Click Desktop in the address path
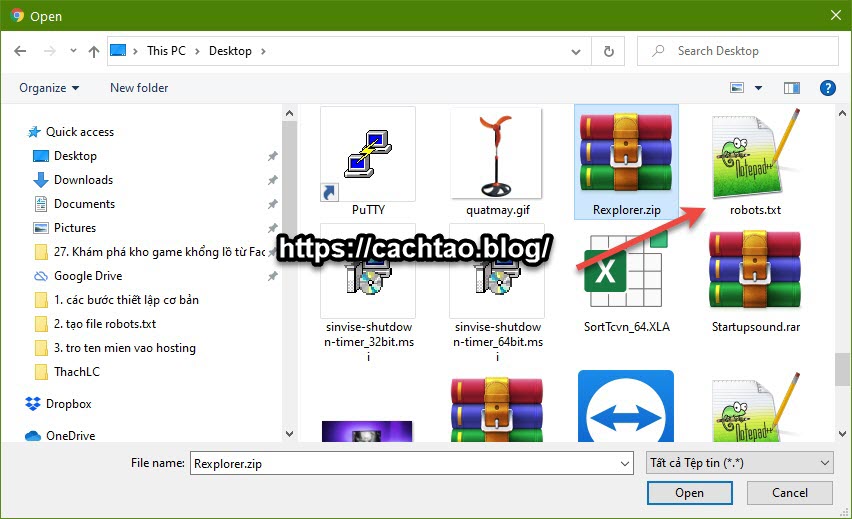The height and width of the screenshot is (519, 852). point(230,51)
